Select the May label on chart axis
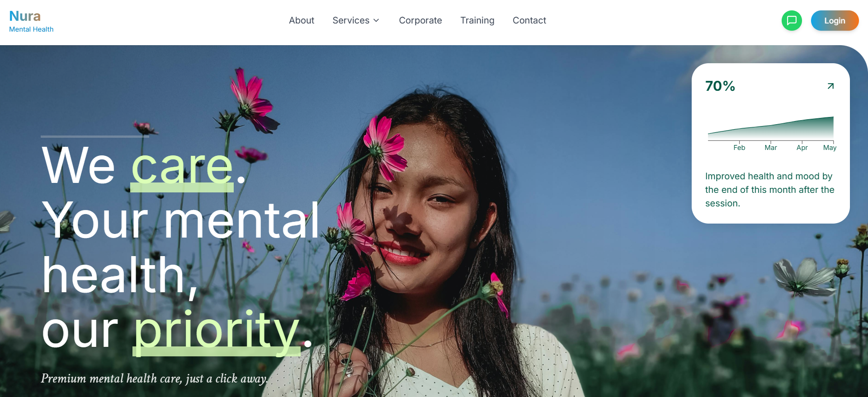868x397 pixels. [830, 148]
